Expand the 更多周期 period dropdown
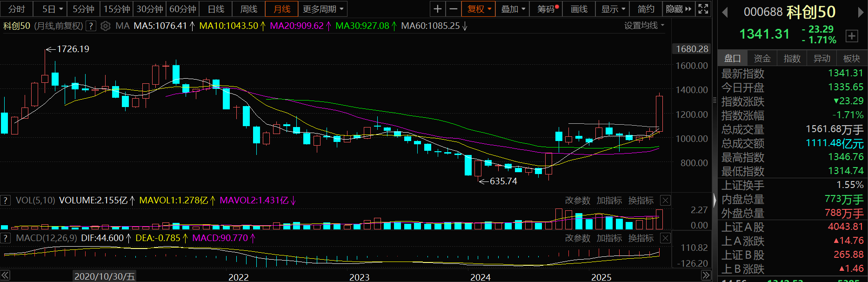This screenshot has width=868, height=282. pos(322,9)
